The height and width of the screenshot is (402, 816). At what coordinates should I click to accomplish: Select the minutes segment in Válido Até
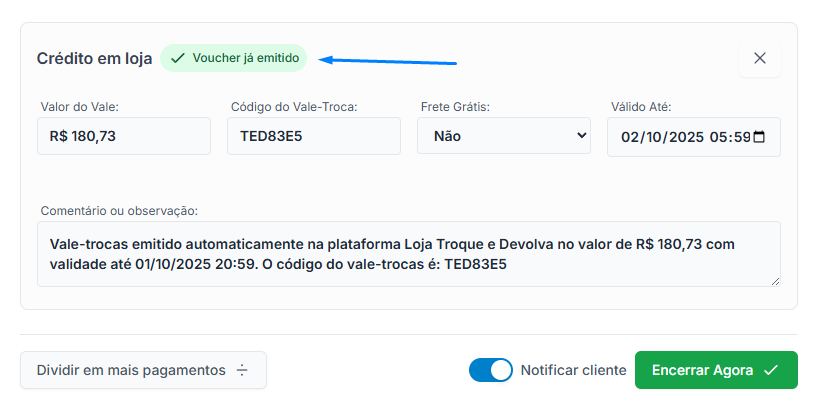(x=742, y=137)
